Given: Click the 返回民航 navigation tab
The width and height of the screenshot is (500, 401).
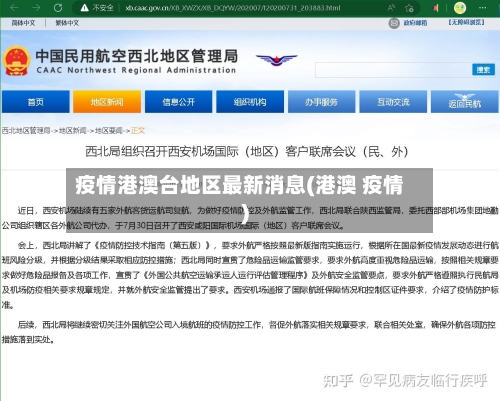Looking at the screenshot, I should coord(465,102).
